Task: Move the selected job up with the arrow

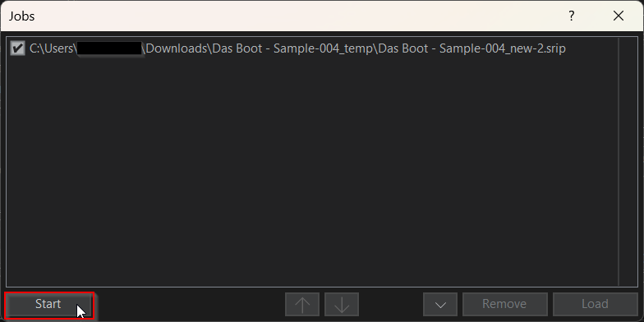Action: [x=302, y=304]
